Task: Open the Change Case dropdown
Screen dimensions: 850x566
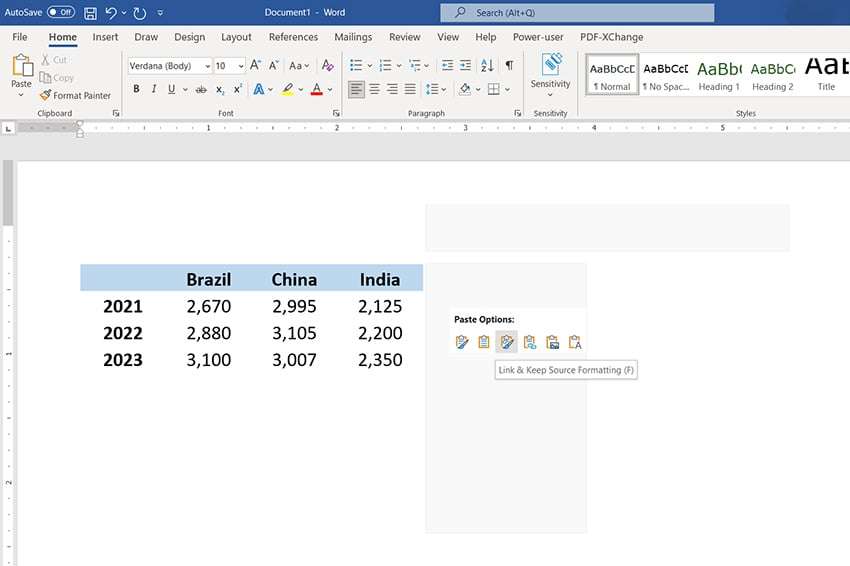Action: [299, 66]
